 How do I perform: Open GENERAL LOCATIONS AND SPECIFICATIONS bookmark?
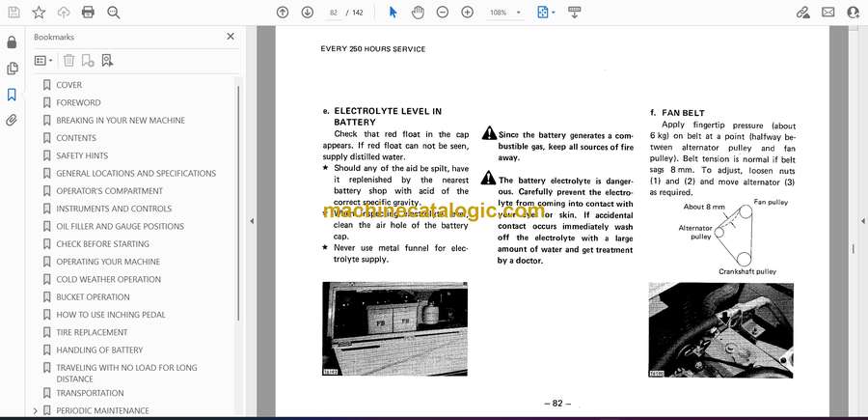136,174
